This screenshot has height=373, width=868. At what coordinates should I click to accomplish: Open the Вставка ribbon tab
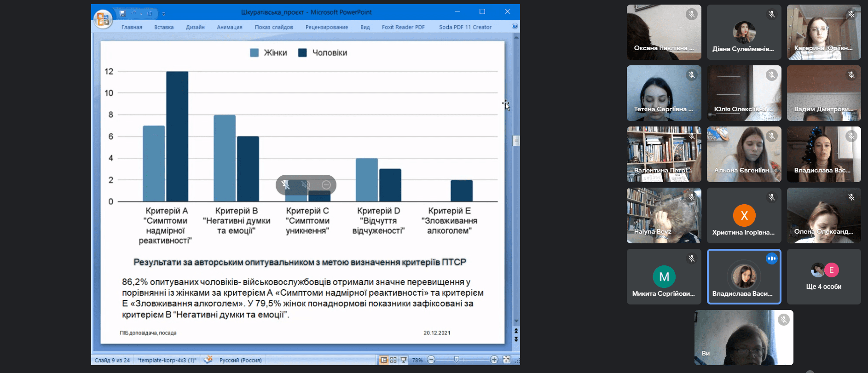click(x=164, y=27)
